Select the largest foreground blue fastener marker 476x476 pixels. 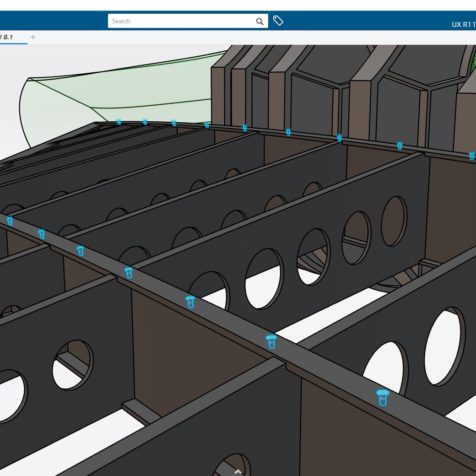382,398
